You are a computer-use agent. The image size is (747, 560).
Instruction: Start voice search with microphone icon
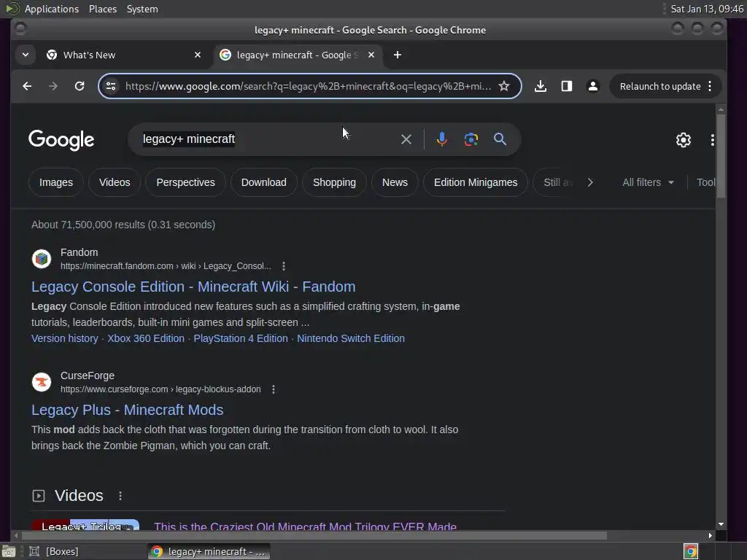[x=441, y=139]
